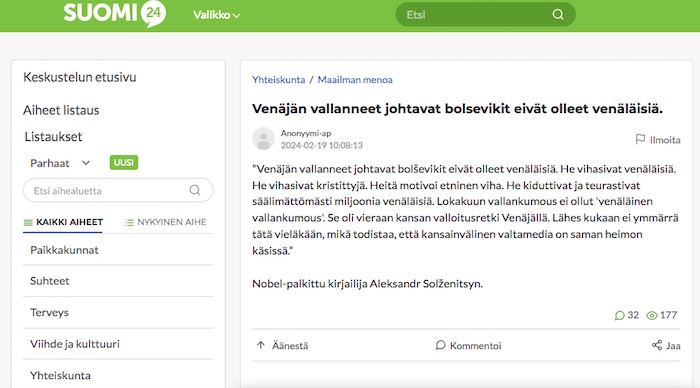Upvote the post with Äänestä
This screenshot has width=700, height=388.
(282, 346)
